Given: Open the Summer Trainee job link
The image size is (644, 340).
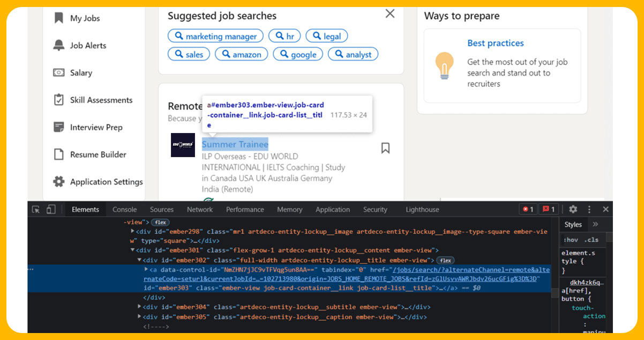Looking at the screenshot, I should point(235,144).
